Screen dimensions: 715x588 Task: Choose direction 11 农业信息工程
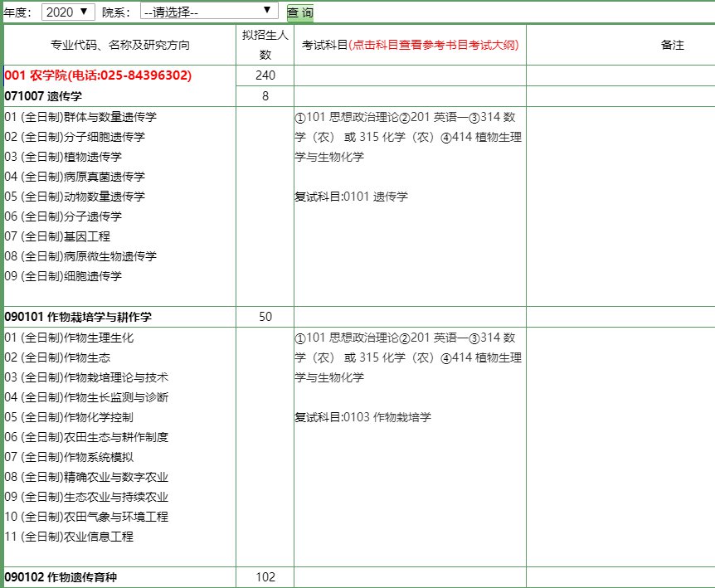(x=69, y=537)
